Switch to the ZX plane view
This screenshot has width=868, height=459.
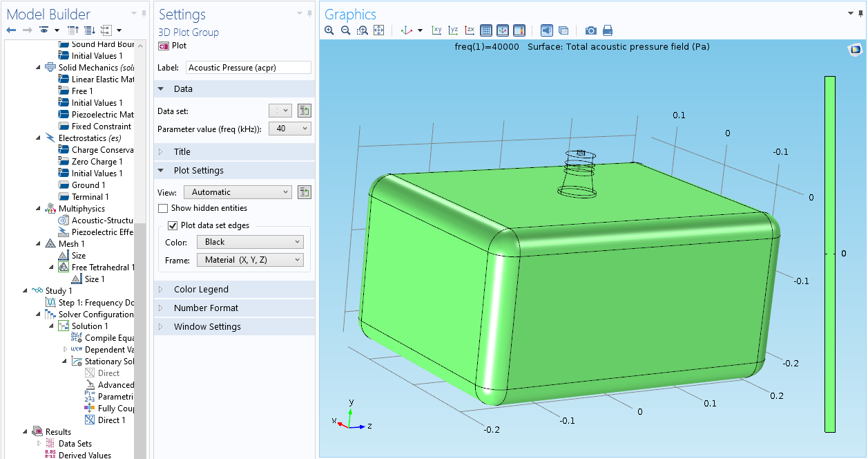click(470, 30)
